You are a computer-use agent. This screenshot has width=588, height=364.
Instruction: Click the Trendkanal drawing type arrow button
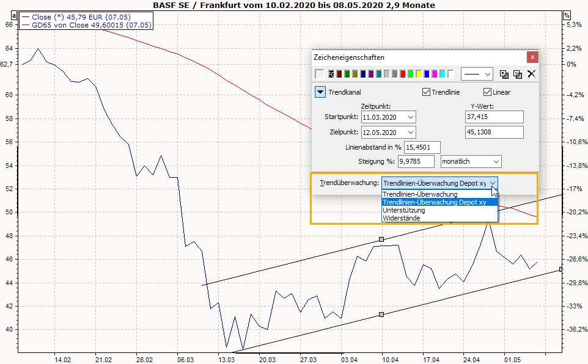pos(320,92)
